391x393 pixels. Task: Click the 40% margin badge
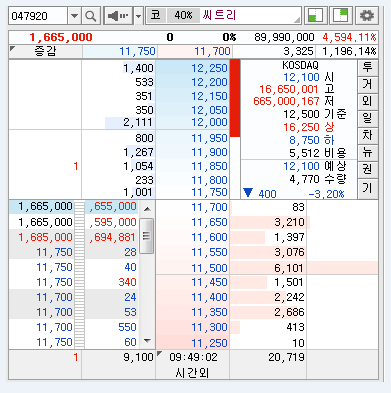pos(183,15)
